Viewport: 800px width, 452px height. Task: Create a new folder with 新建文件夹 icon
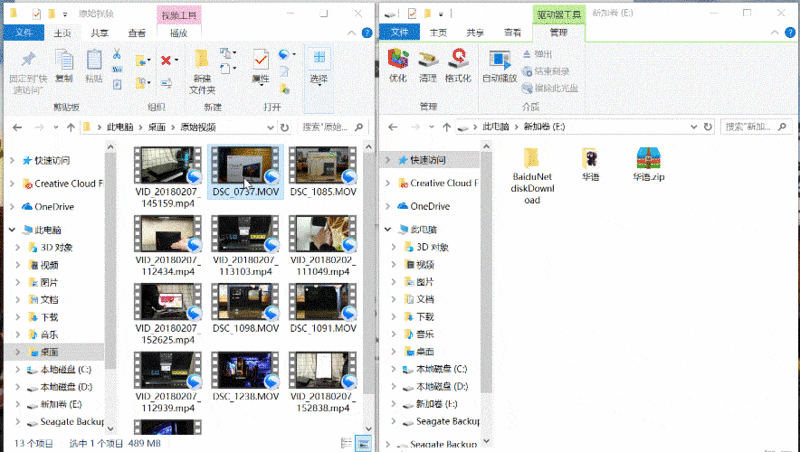(x=202, y=72)
